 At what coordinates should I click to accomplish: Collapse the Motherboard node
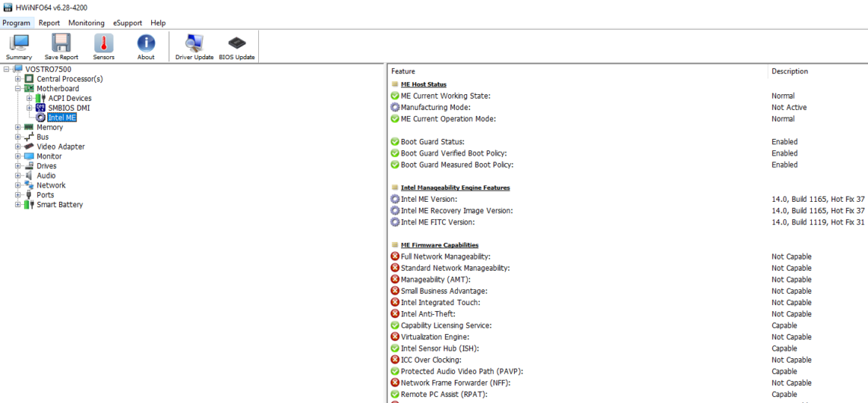pyautogui.click(x=18, y=88)
